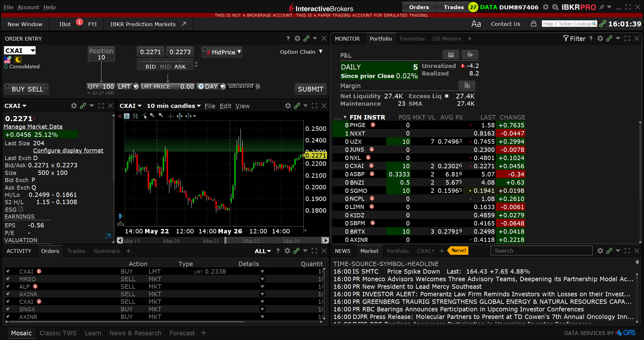
Task: Open the CXAI symbol dropdown in chart header
Action: click(131, 106)
